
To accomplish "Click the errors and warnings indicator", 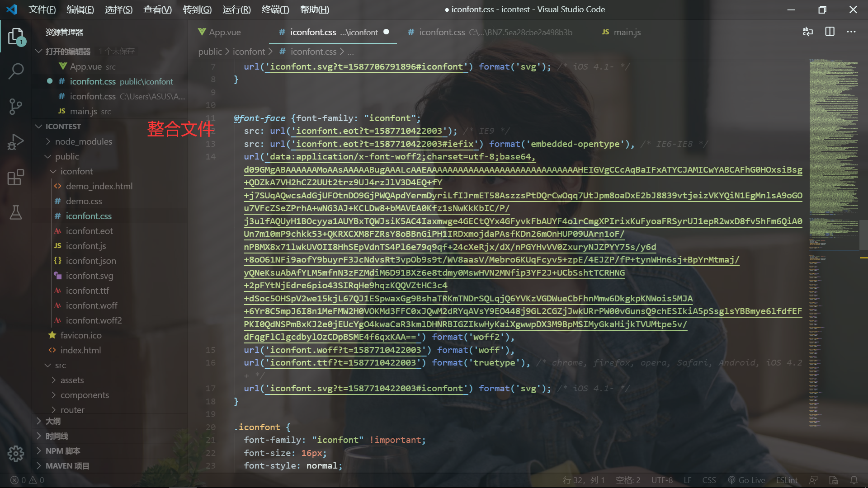I will click(x=27, y=480).
